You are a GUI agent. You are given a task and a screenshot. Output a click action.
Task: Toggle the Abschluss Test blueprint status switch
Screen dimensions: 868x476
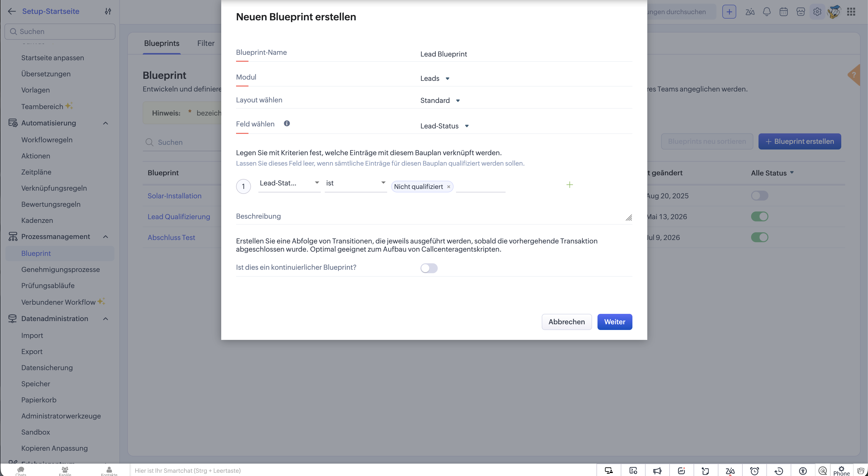(x=759, y=237)
